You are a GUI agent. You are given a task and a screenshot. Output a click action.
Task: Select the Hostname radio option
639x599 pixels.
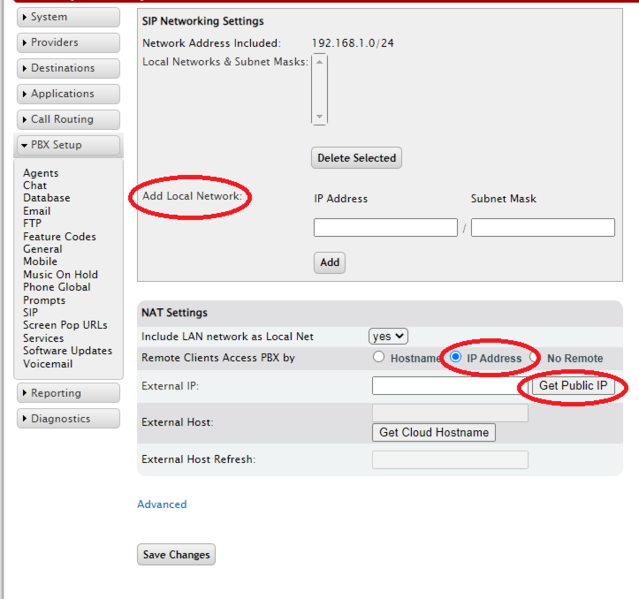[379, 357]
